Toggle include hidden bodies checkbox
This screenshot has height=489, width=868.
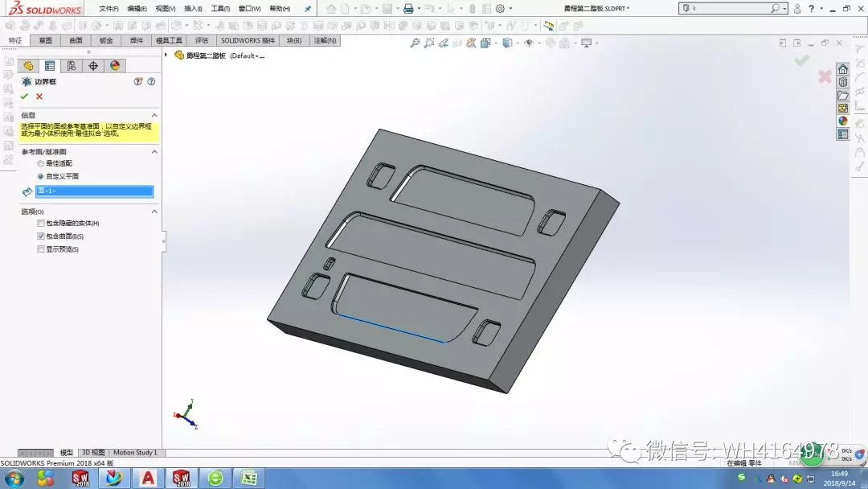40,223
